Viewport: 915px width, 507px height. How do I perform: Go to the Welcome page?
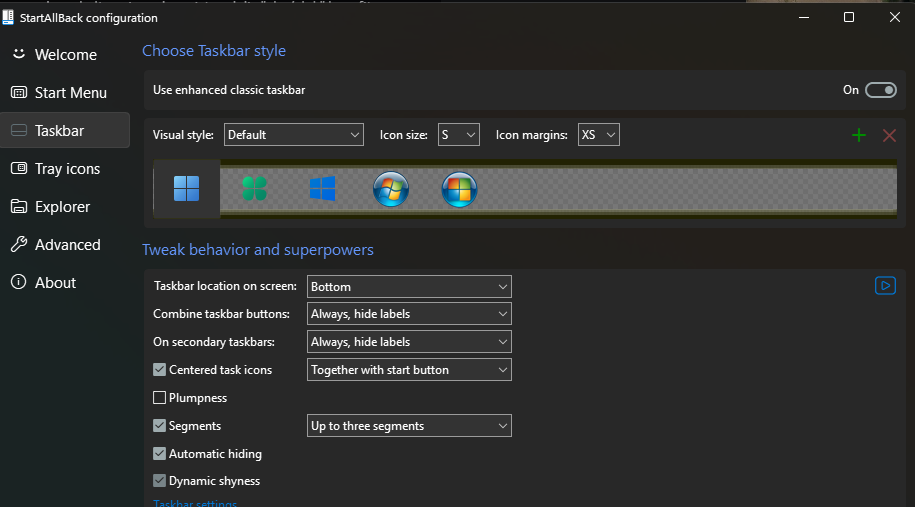tap(65, 54)
